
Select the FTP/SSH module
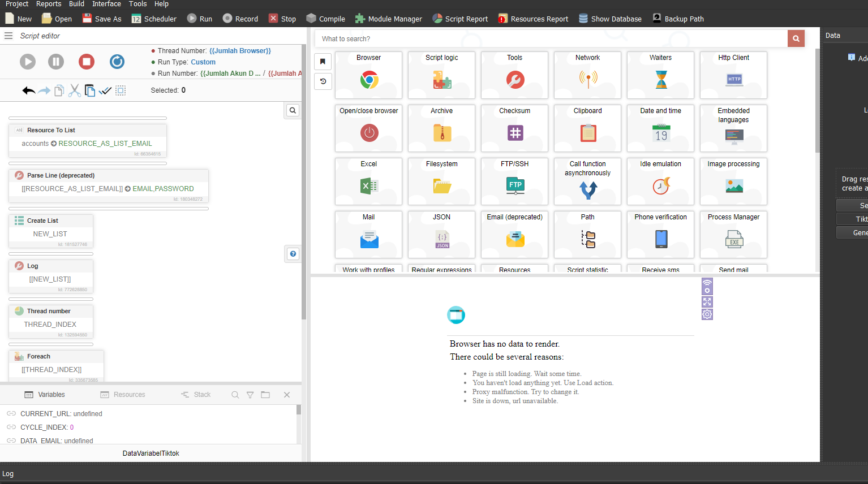pos(514,181)
